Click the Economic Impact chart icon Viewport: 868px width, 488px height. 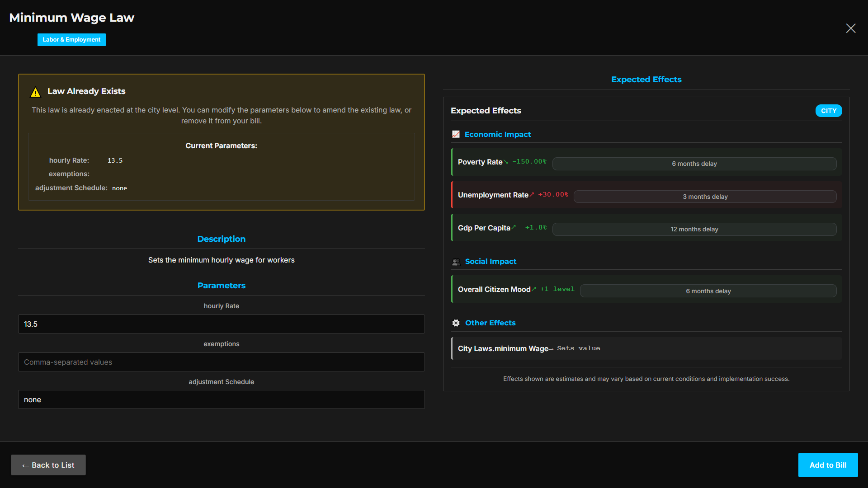point(456,134)
